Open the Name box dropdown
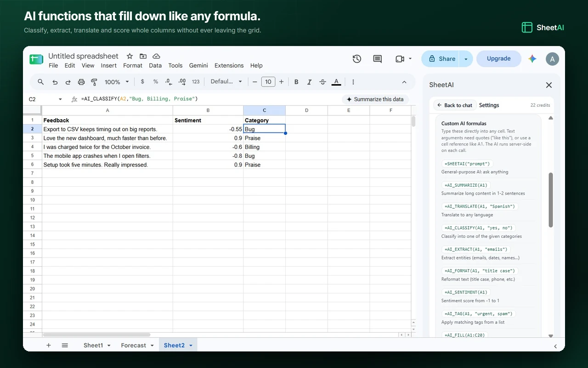This screenshot has width=588, height=368. 60,99
